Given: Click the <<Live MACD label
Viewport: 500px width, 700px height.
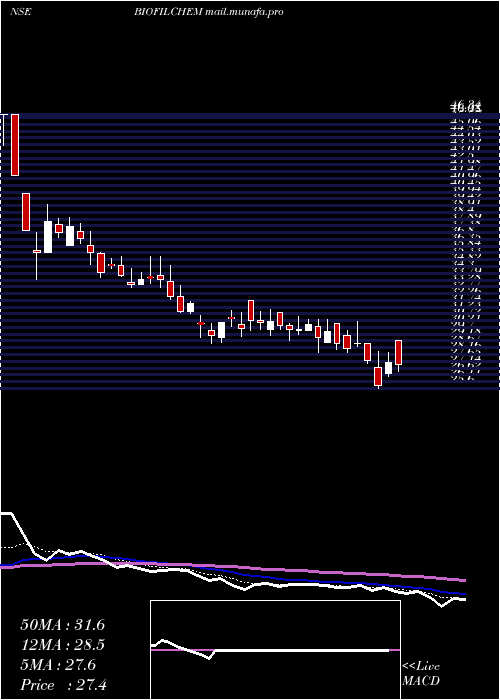Looking at the screenshot, I should pos(421,674).
